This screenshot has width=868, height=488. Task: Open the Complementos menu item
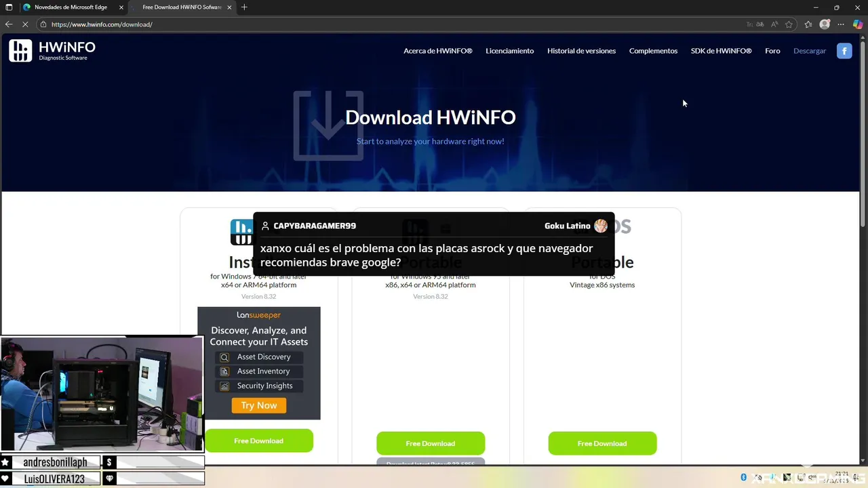pos(653,51)
